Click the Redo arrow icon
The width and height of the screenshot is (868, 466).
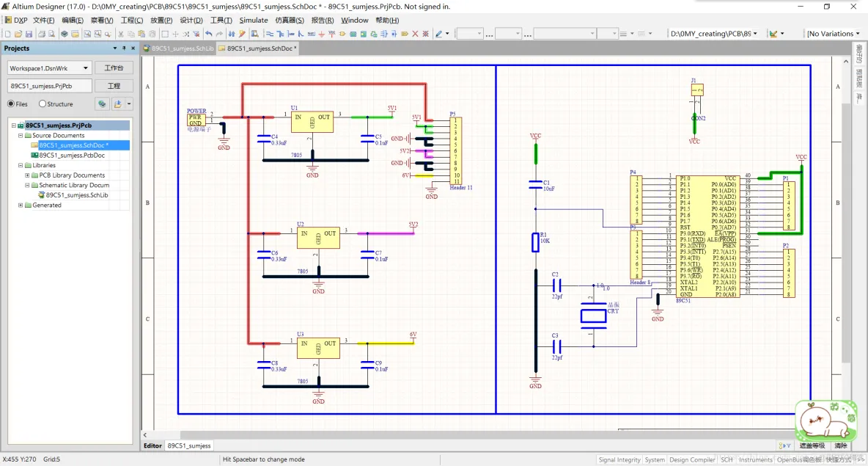coord(218,34)
